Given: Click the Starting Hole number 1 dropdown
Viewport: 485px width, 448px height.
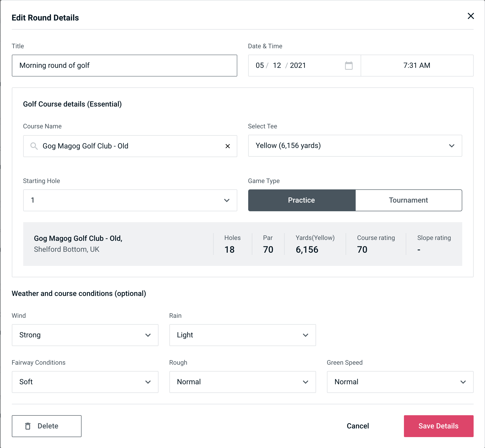Looking at the screenshot, I should click(130, 201).
